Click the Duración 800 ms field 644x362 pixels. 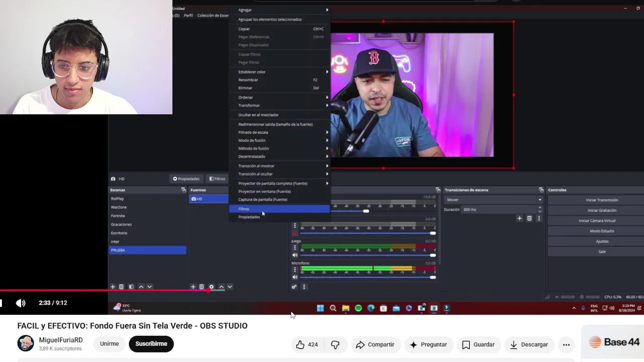tap(499, 209)
